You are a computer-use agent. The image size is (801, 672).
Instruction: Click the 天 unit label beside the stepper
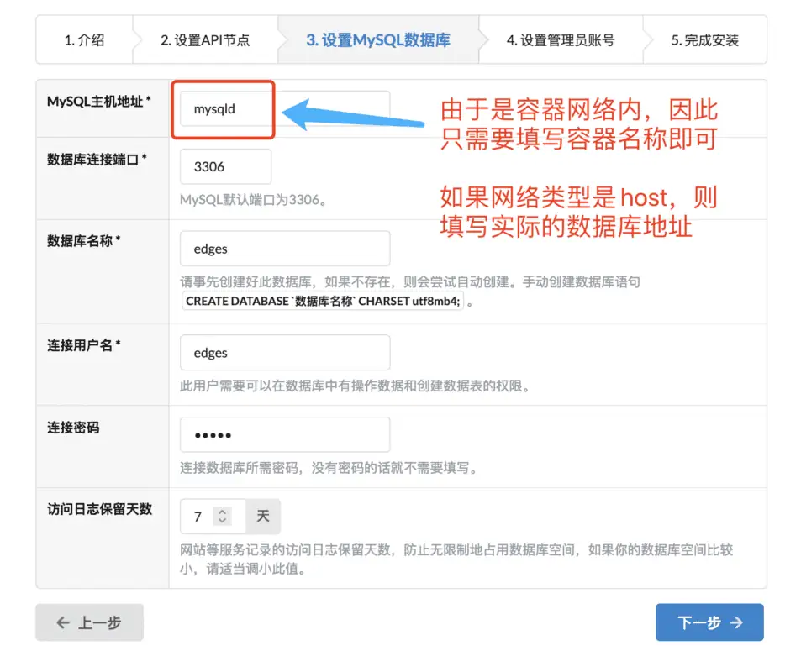pyautogui.click(x=263, y=516)
